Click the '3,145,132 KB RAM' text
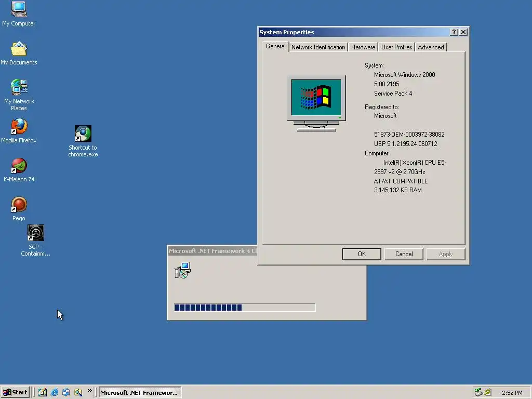Screen dimensions: 532x399 tap(397, 190)
